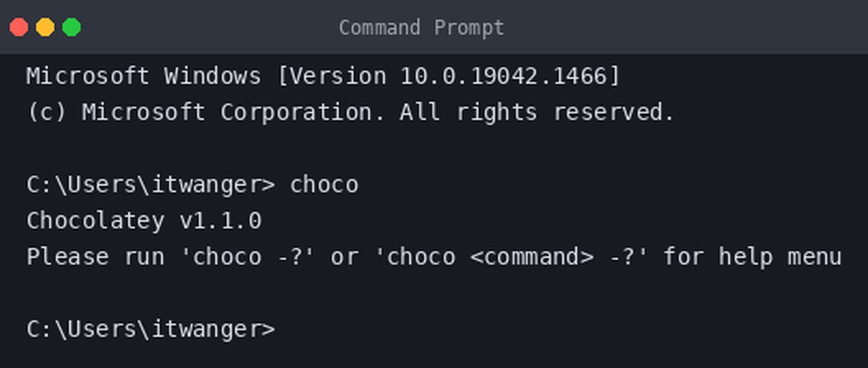
Task: Click the green maximize window button
Action: click(x=72, y=27)
